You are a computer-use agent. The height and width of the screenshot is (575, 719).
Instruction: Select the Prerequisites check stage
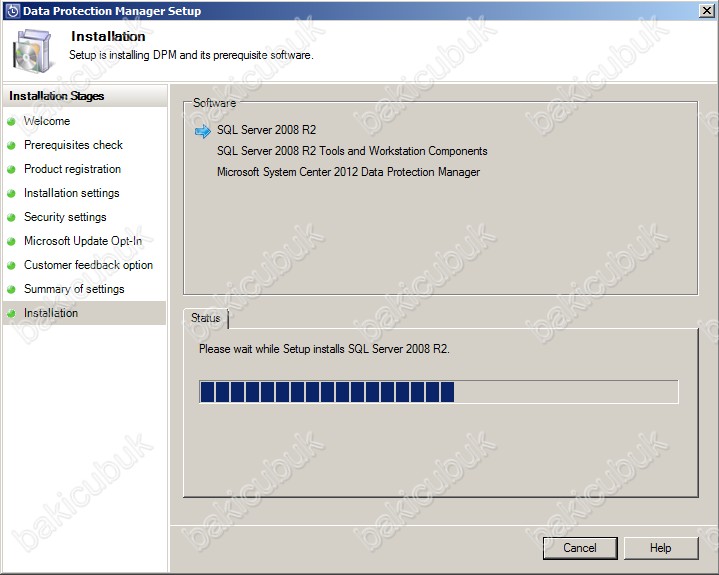tap(73, 145)
